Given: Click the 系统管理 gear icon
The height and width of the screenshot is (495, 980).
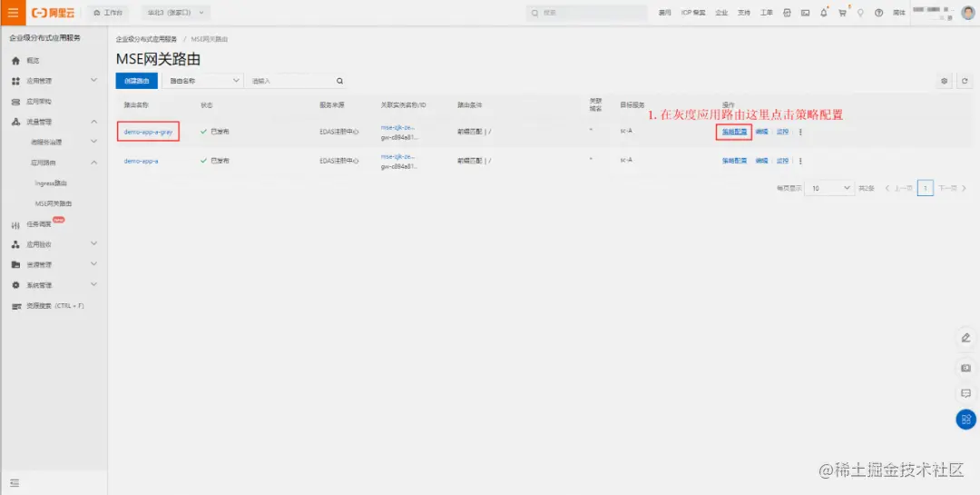Looking at the screenshot, I should point(15,284).
